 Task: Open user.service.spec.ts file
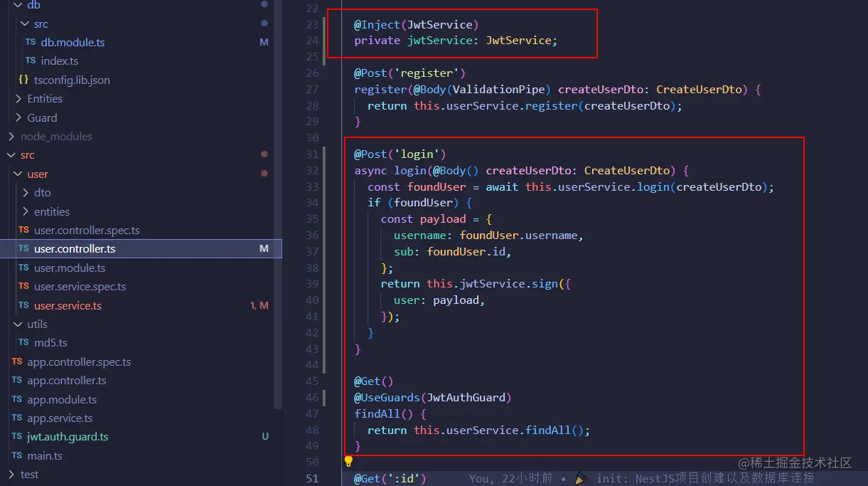[x=80, y=287]
